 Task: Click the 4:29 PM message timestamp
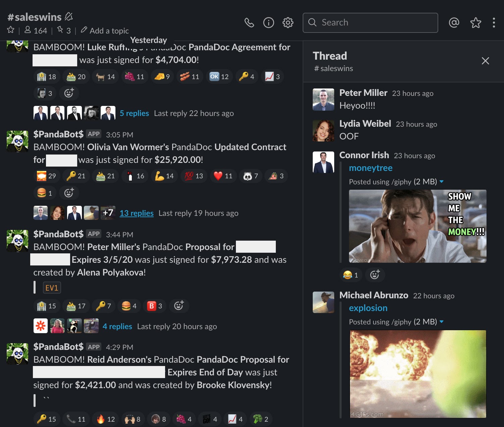pos(119,347)
